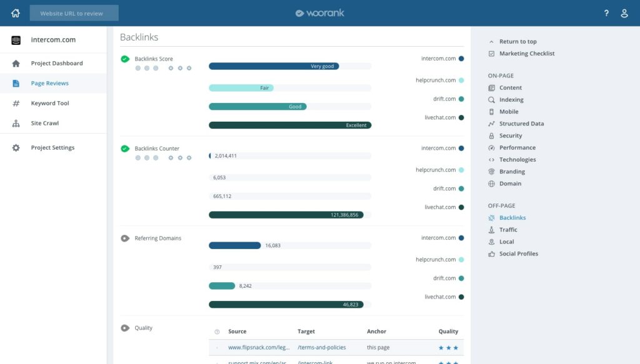The height and width of the screenshot is (364, 640).
Task: Open the user account icon
Action: coord(624,13)
